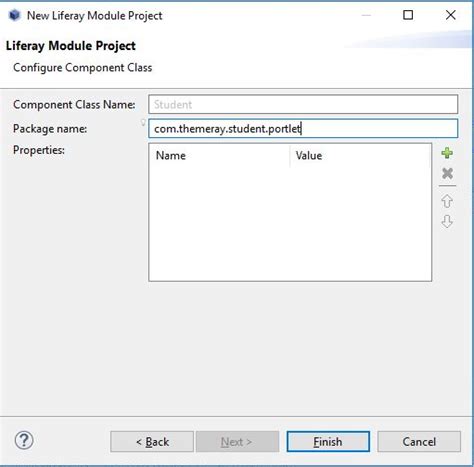This screenshot has height=467, width=474.
Task: Click empty area of Properties table
Action: click(x=290, y=223)
